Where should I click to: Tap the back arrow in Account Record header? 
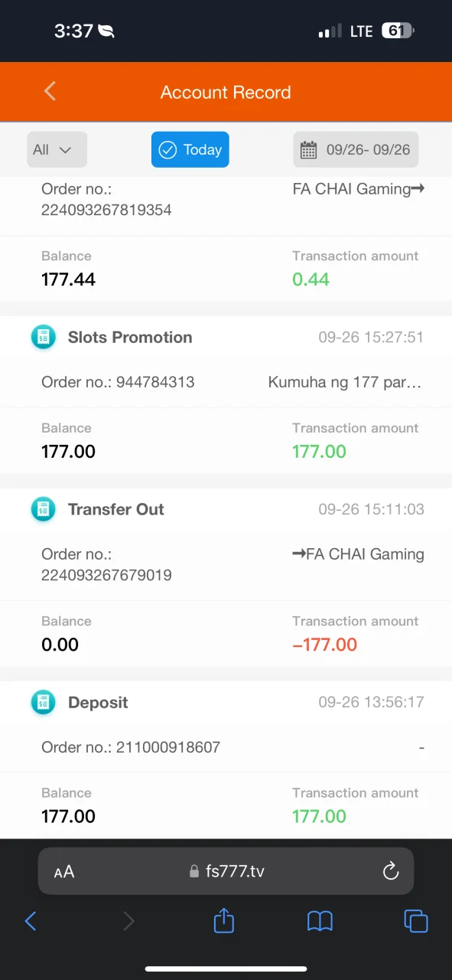50,92
